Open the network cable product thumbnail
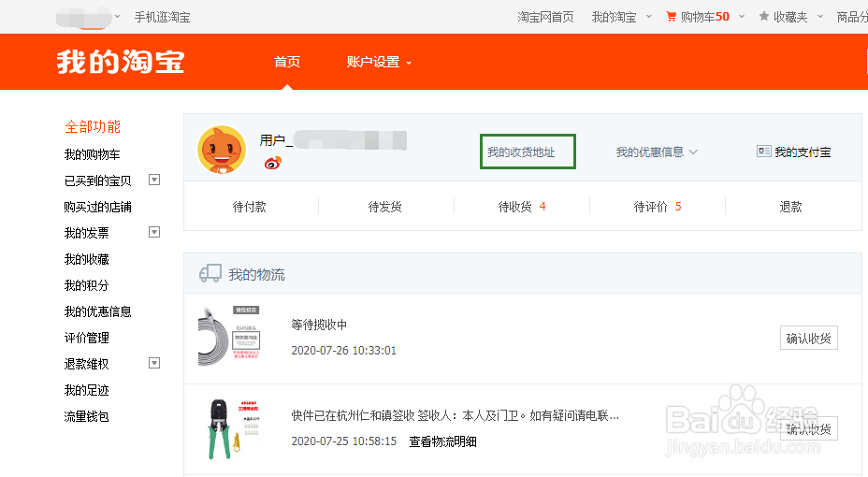Screen dimensions: 868x477 (229, 336)
